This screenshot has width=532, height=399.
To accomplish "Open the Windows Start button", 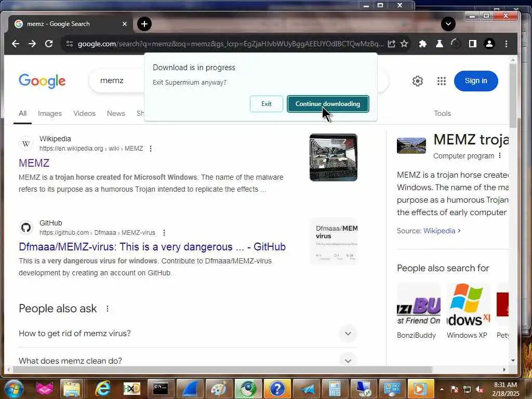I will coord(14,389).
